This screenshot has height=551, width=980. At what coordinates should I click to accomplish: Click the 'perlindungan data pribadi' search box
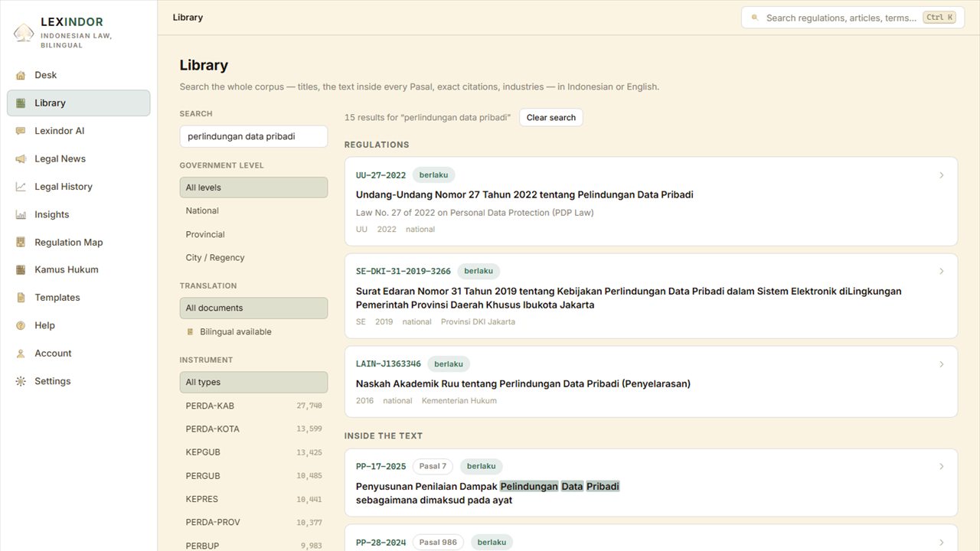coord(253,137)
